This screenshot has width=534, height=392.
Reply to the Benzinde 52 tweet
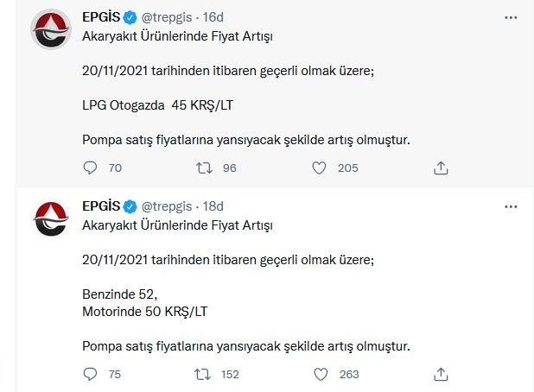tap(91, 374)
